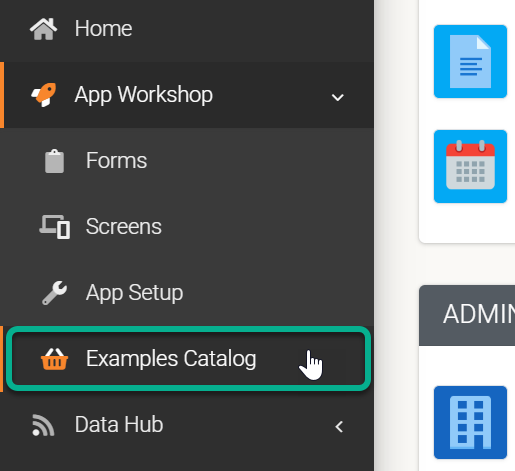This screenshot has height=471, width=515.
Task: Click the Forms clipboard icon
Action: click(x=54, y=161)
